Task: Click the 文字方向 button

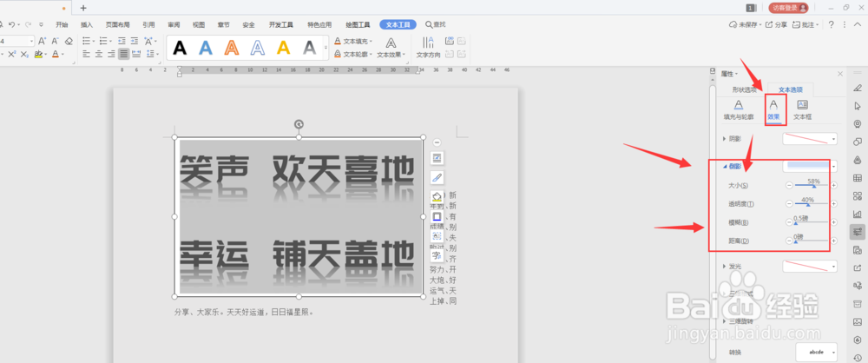Action: click(x=428, y=49)
